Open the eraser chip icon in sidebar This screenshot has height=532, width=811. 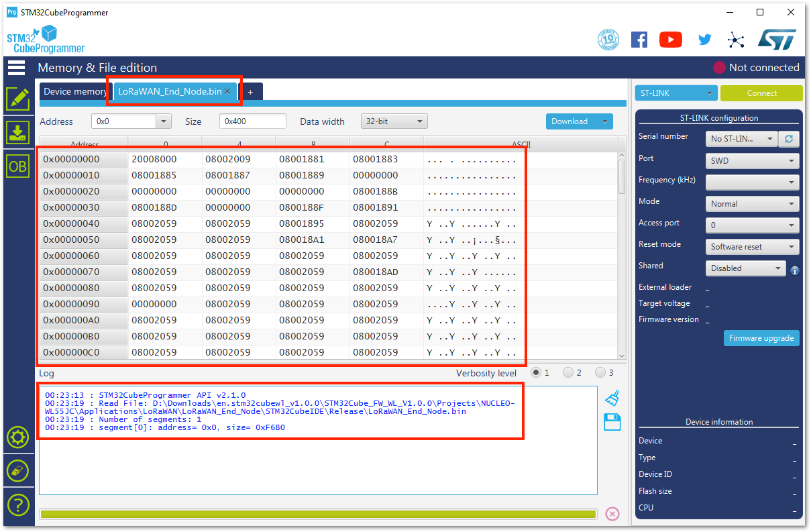(17, 470)
